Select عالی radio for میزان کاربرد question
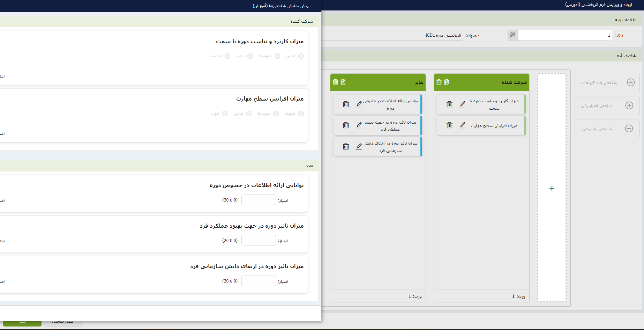644x330 pixels. (301, 56)
